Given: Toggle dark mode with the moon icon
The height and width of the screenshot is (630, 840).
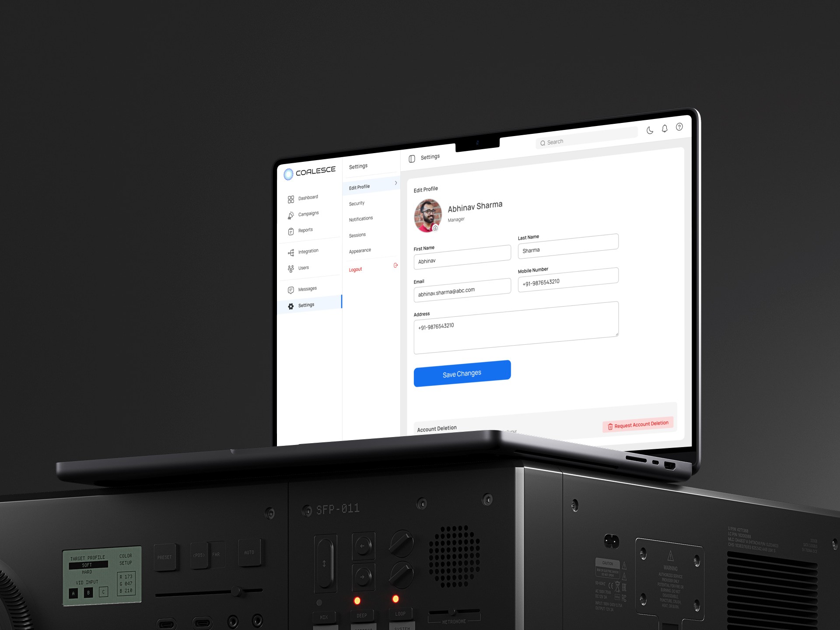Looking at the screenshot, I should point(649,129).
